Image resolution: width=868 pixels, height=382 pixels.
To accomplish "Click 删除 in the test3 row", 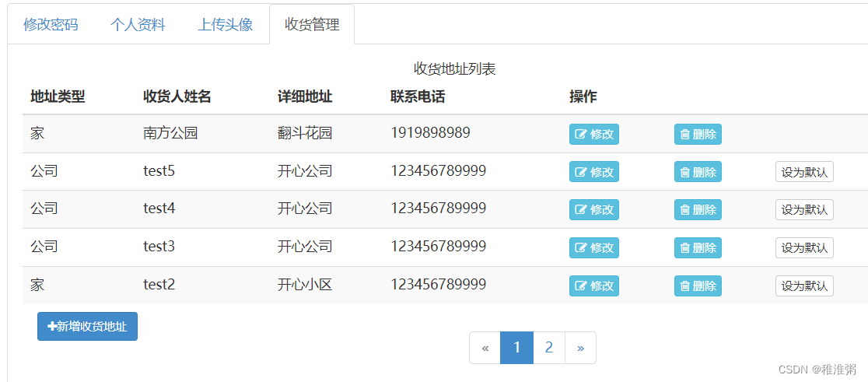I will pos(698,247).
